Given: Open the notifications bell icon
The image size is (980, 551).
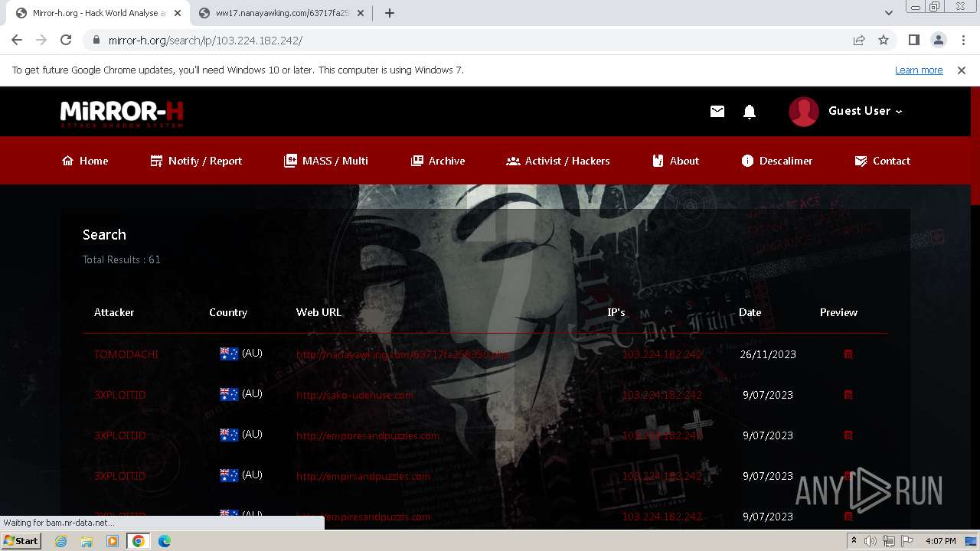Looking at the screenshot, I should point(750,112).
